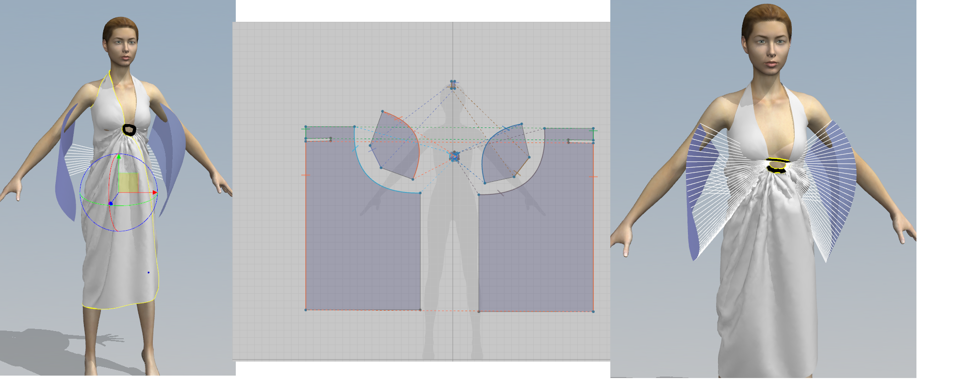Select the yellow-and-black ring on the right avatar
Viewport: 980px width, 379px height.
pyautogui.click(x=777, y=165)
